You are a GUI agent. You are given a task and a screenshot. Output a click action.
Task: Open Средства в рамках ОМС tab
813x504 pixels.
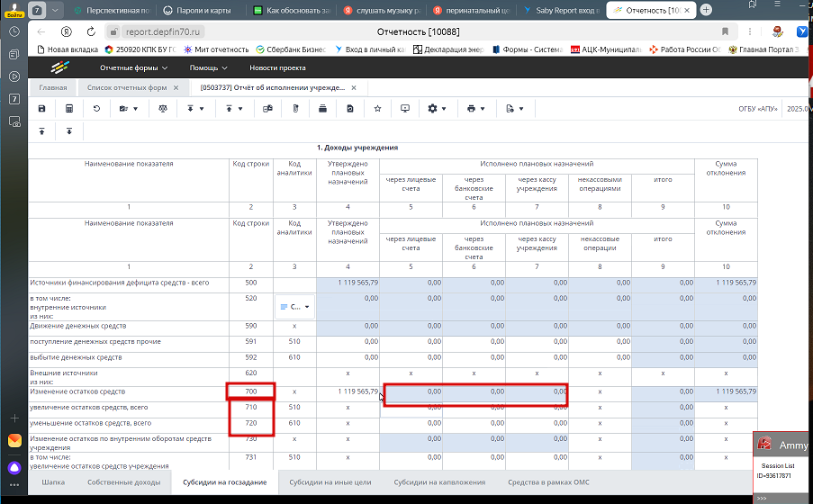point(548,482)
